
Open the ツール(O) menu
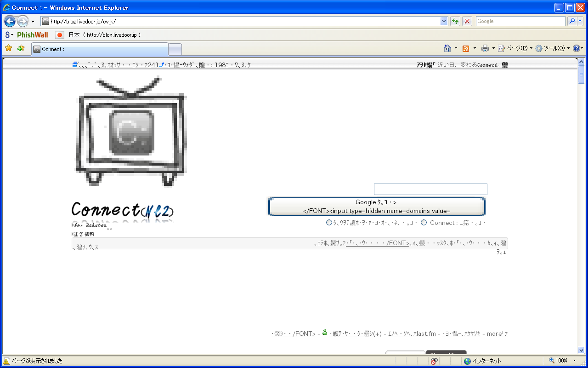coord(552,48)
